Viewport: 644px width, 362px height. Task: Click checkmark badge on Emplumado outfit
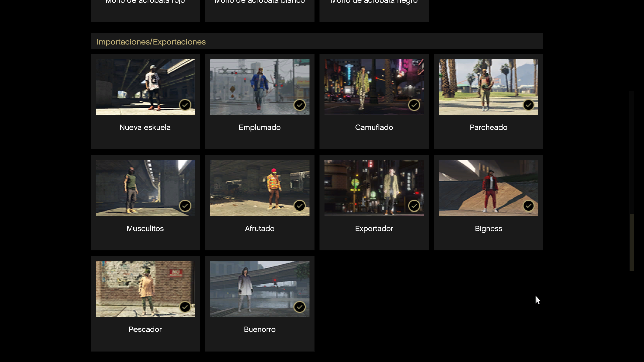[300, 105]
